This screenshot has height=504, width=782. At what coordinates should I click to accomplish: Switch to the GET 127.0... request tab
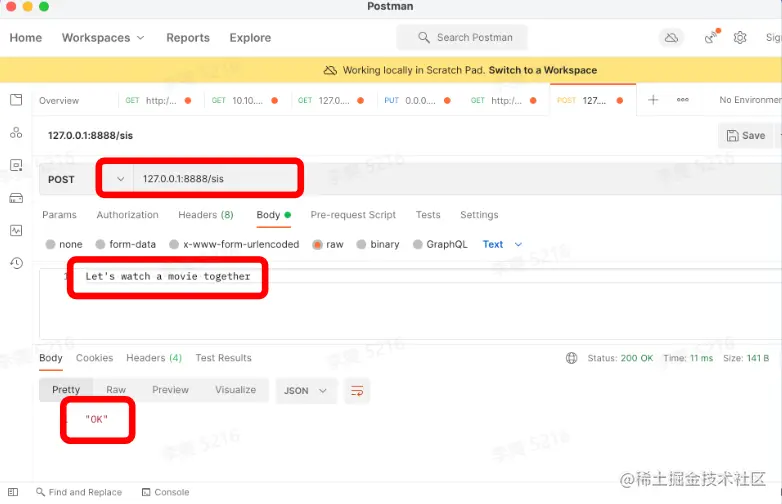tap(331, 101)
